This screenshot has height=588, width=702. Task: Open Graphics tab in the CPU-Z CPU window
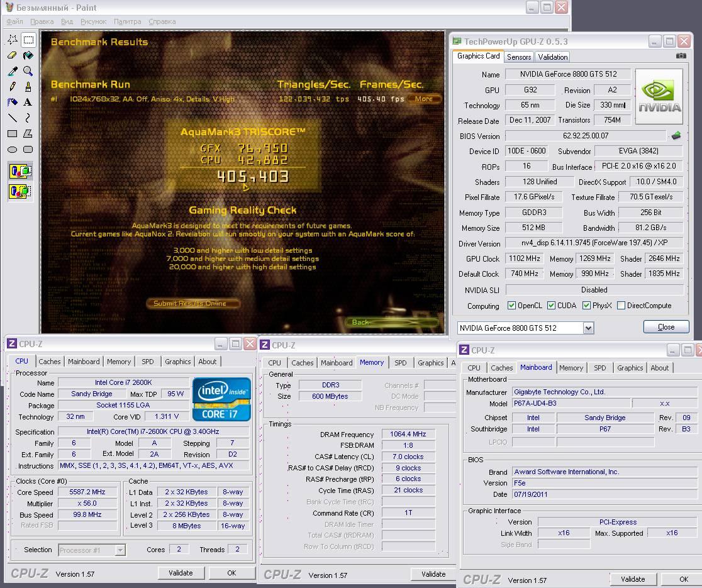point(178,362)
